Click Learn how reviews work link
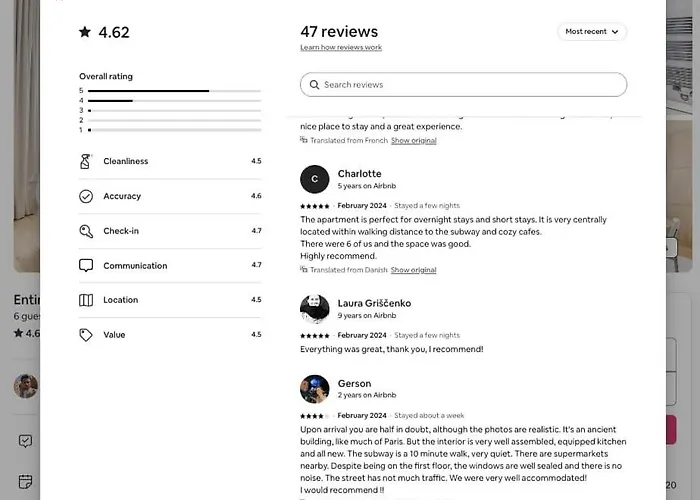Image resolution: width=700 pixels, height=500 pixels. [340, 48]
